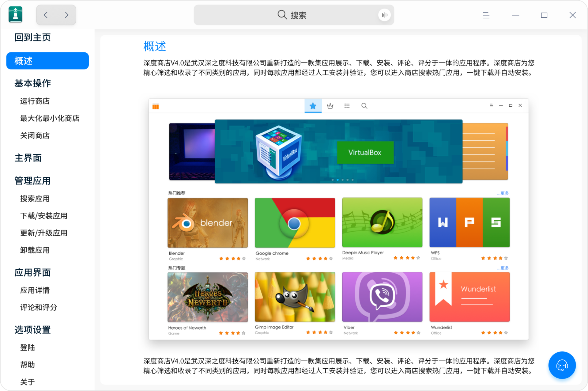588x391 pixels.
Task: Click the crown ranking tab in store image
Action: [330, 106]
